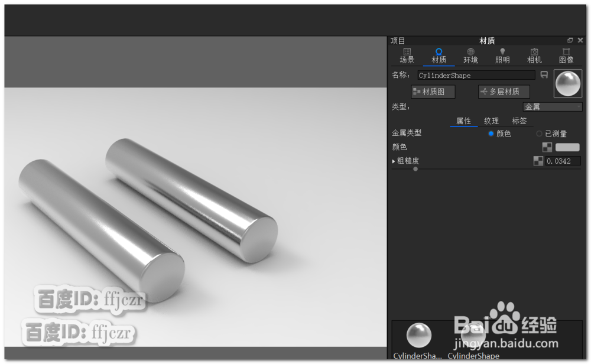Click the front cylinder in the viewport
Viewport: 591px width, 364px height.
point(102,230)
